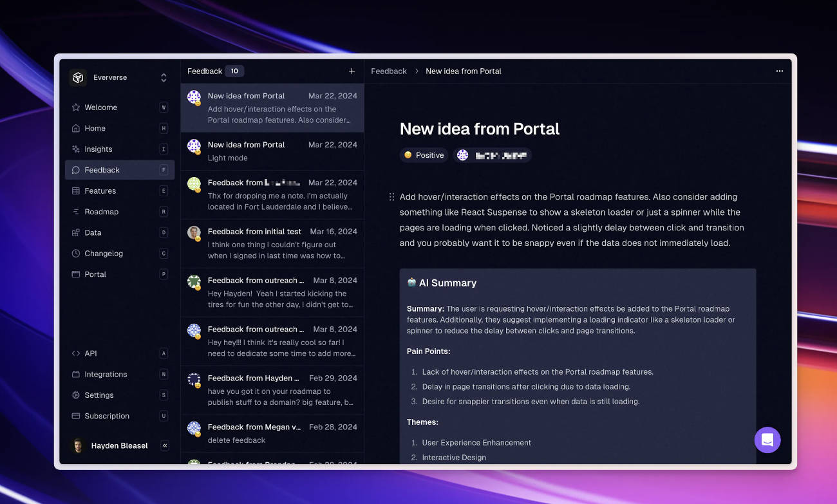837x504 pixels.
Task: Click the AI Summary robot icon
Action: [x=411, y=283]
